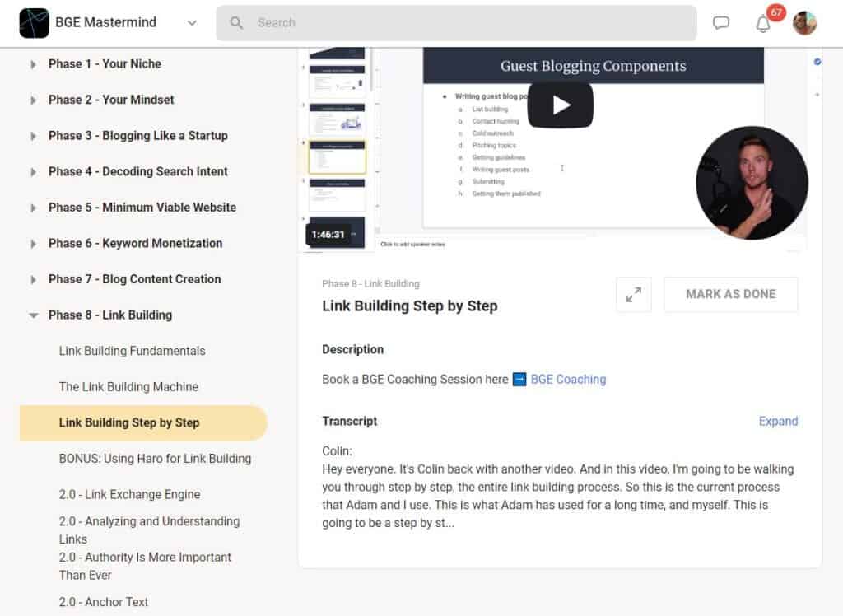Expand the transcript text

[x=778, y=422]
